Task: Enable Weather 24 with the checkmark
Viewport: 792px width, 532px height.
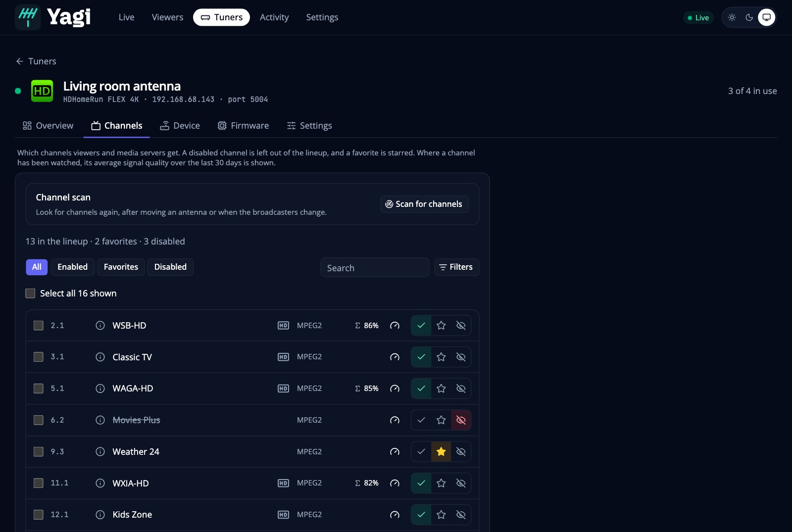Action: click(x=421, y=451)
